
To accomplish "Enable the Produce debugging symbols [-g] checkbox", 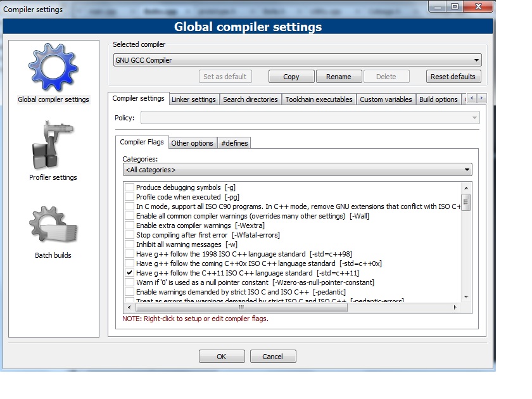I will [130, 187].
